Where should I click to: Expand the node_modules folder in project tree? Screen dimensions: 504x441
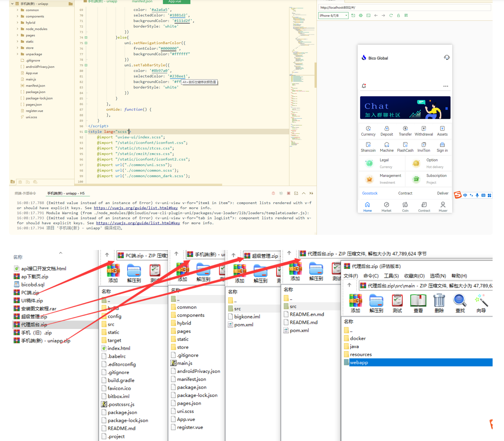tap(18, 29)
